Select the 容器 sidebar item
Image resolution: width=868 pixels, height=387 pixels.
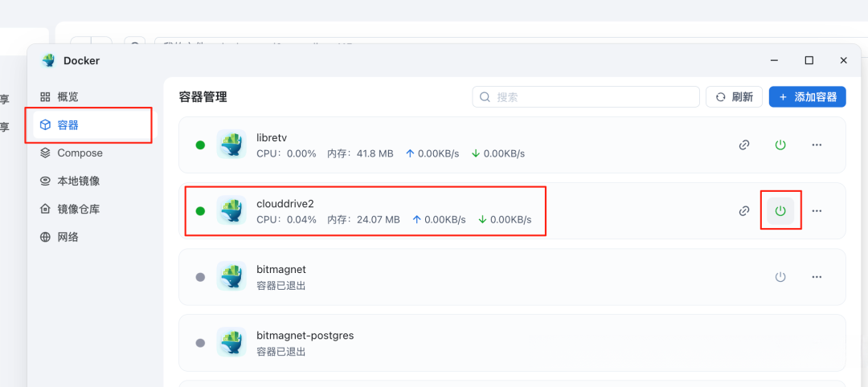pos(95,125)
